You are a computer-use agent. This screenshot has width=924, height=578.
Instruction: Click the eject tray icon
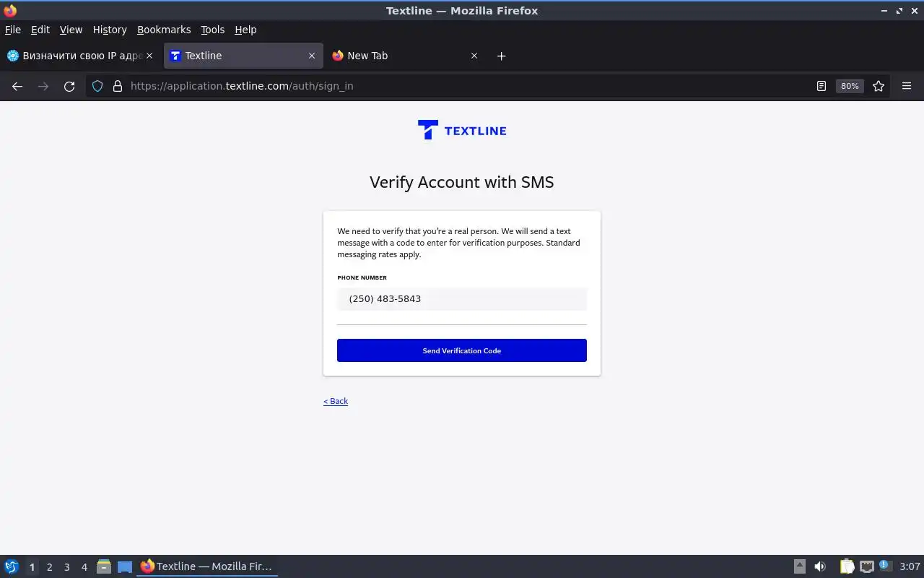pos(799,566)
